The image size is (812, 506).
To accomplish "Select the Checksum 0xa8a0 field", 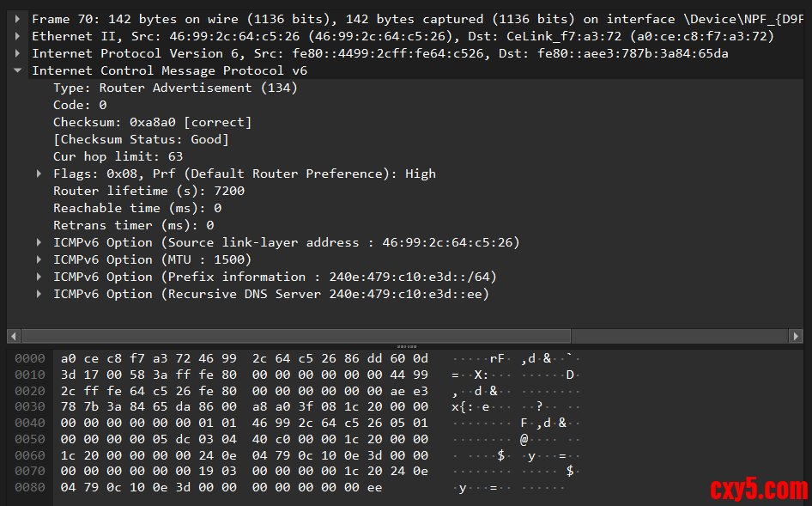I will [x=152, y=122].
